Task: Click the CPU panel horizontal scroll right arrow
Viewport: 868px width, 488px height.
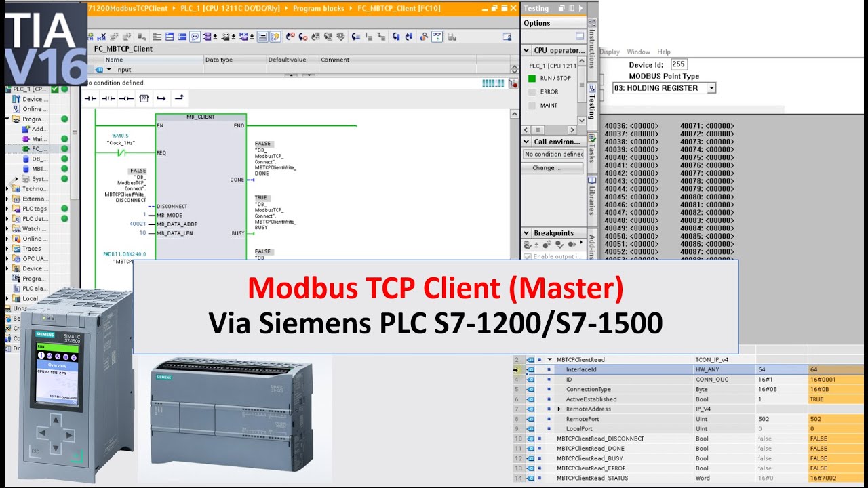Action: pos(572,129)
